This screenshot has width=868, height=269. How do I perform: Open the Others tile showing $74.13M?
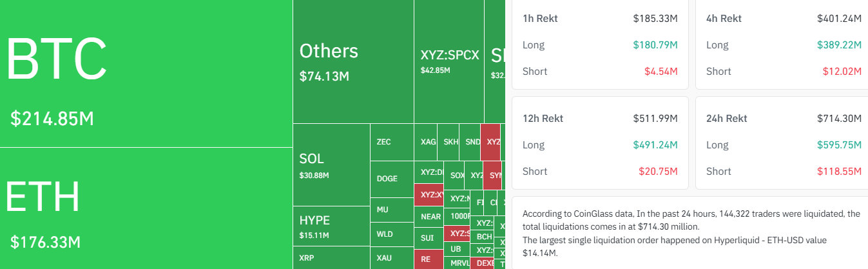pos(353,61)
